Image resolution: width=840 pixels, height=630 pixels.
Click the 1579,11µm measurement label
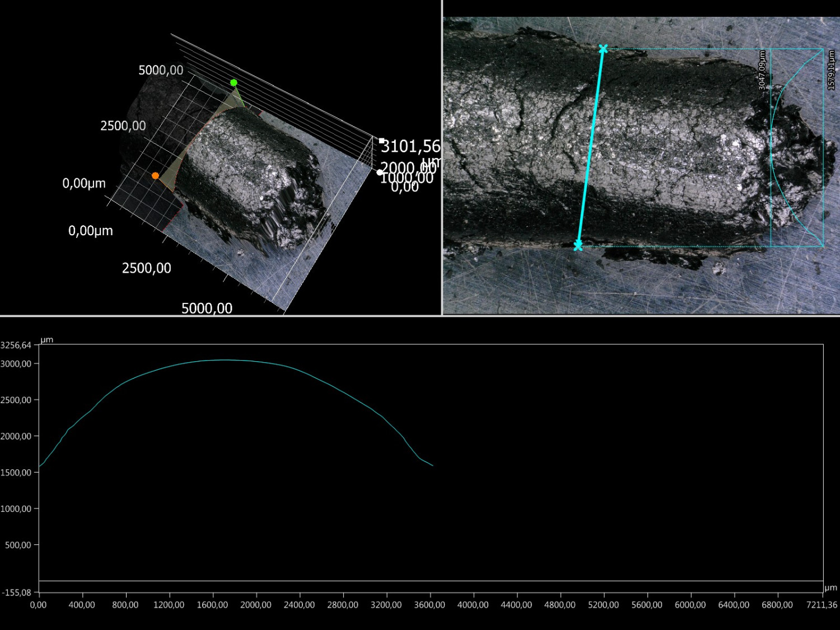(831, 70)
